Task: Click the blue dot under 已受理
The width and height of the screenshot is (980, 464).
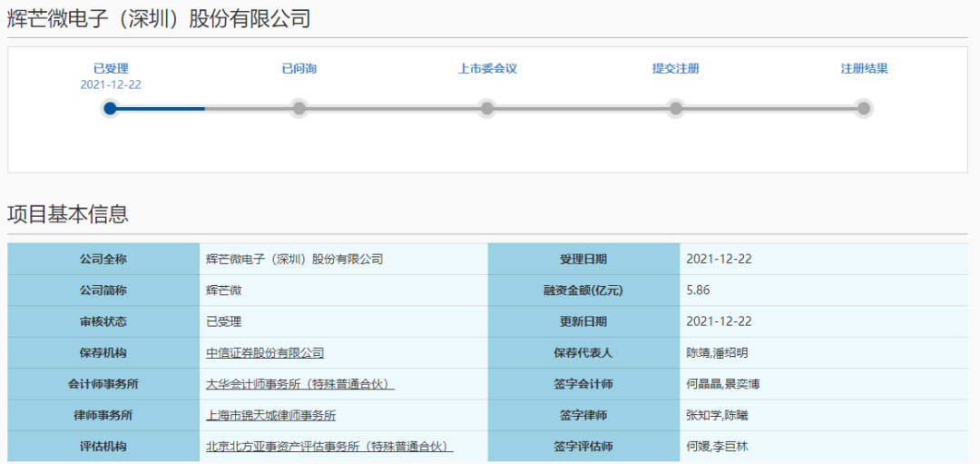Action: coord(111,109)
